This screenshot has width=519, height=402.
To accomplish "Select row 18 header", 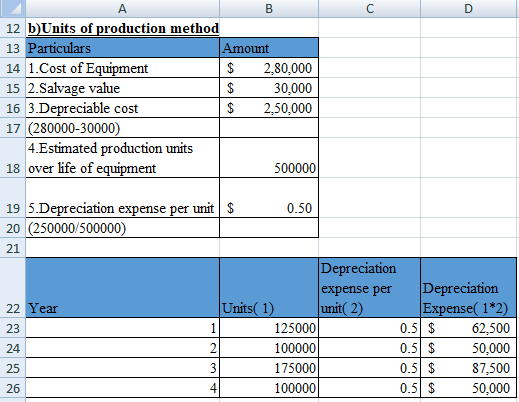I will (x=13, y=158).
